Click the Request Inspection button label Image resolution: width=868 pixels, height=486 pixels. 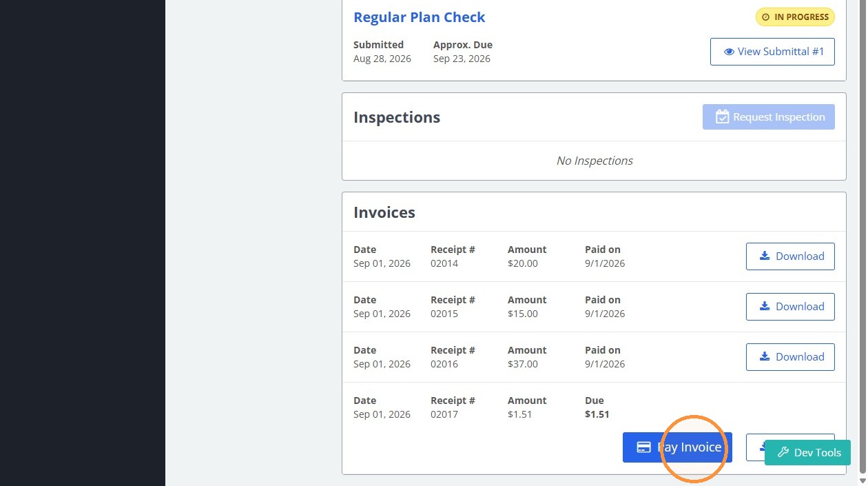pos(779,117)
